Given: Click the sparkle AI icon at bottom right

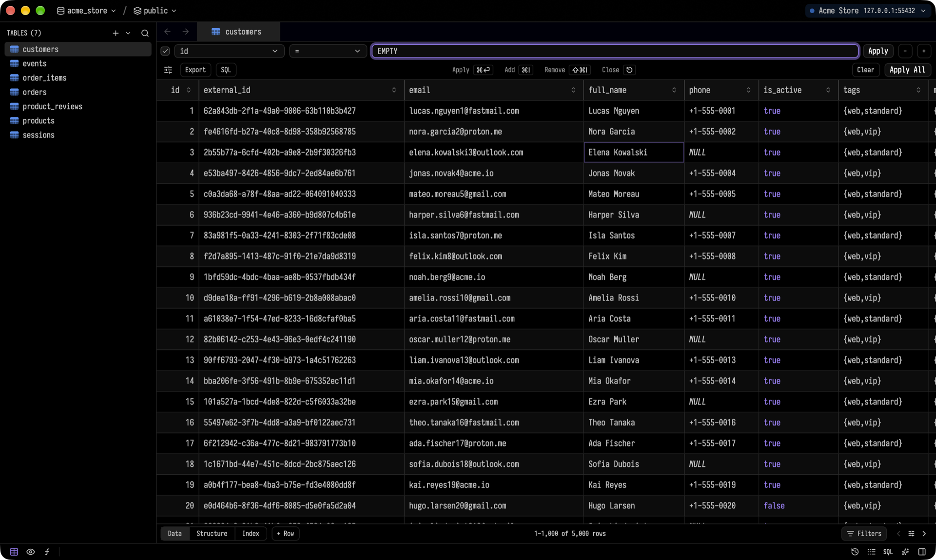Looking at the screenshot, I should (905, 552).
